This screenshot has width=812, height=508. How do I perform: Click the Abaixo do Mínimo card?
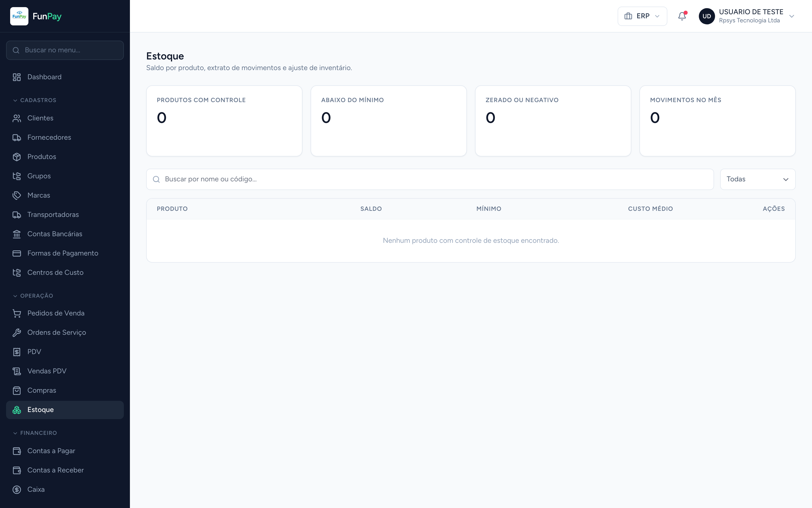pos(388,121)
